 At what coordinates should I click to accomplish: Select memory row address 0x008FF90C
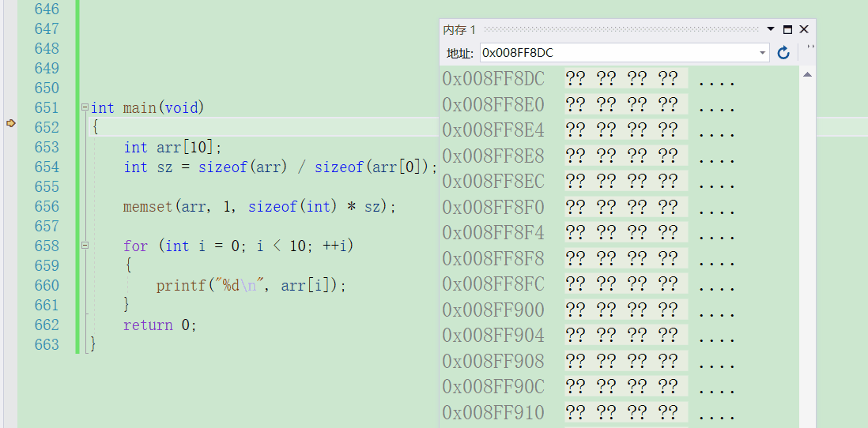pyautogui.click(x=493, y=387)
